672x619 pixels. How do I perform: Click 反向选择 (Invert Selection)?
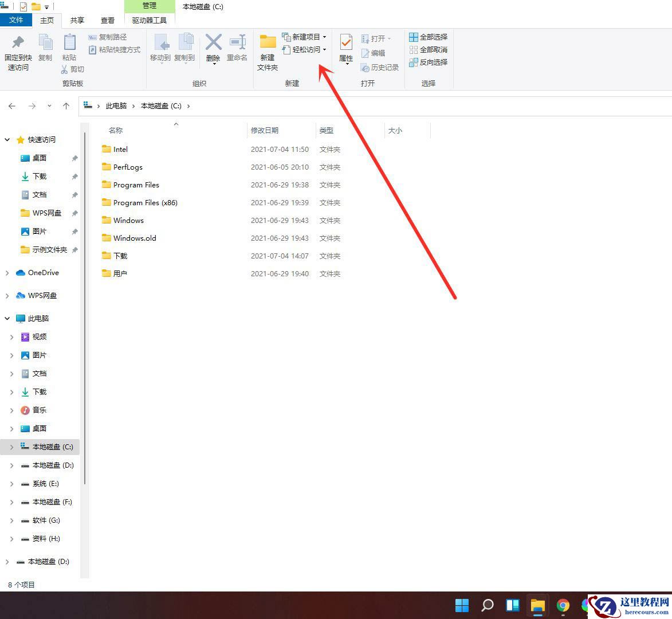coord(427,62)
